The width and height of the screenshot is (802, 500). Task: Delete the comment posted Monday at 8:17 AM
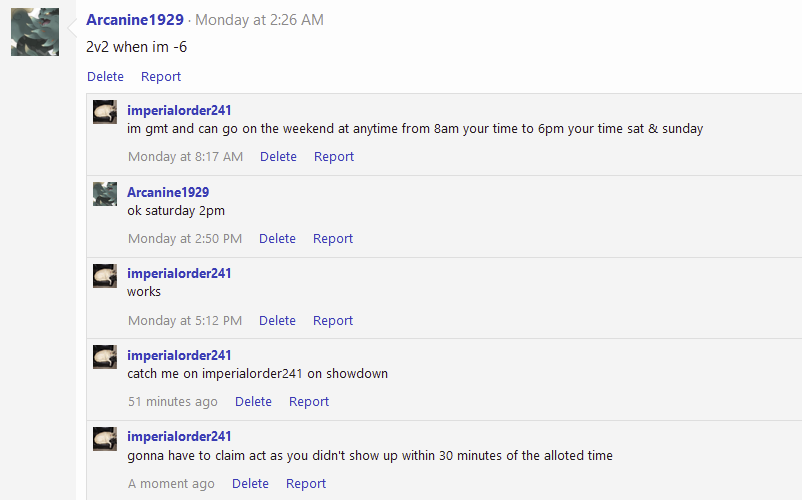278,156
